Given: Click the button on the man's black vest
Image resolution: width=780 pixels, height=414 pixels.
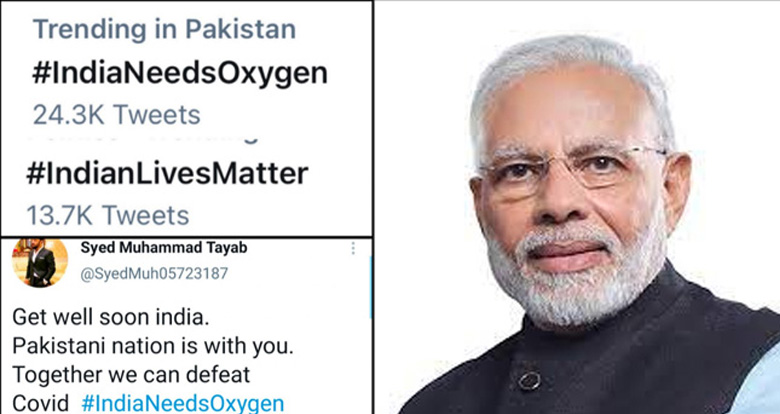Looking at the screenshot, I should (x=529, y=381).
